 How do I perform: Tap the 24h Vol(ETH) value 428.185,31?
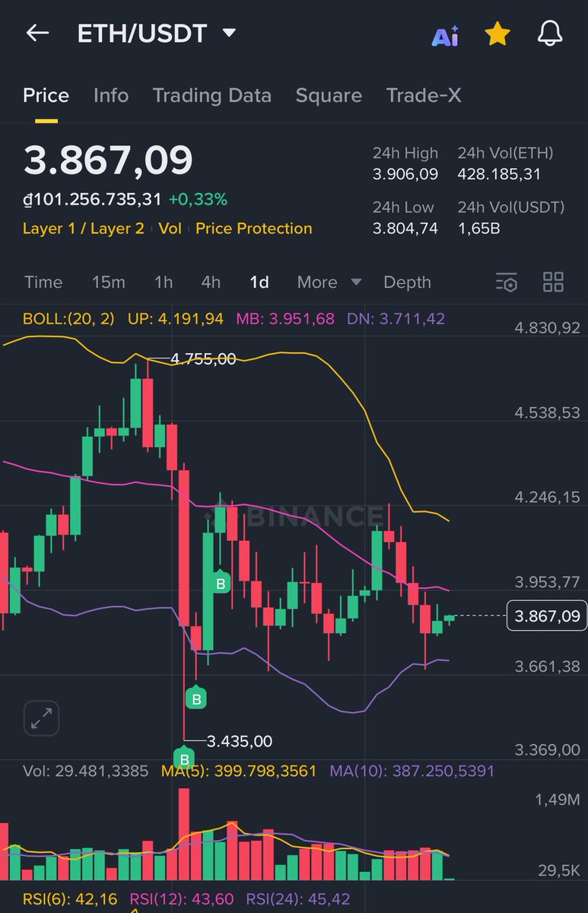pos(499,174)
